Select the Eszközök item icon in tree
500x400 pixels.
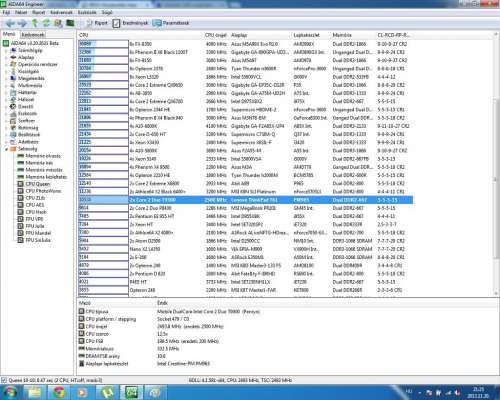(x=13, y=114)
